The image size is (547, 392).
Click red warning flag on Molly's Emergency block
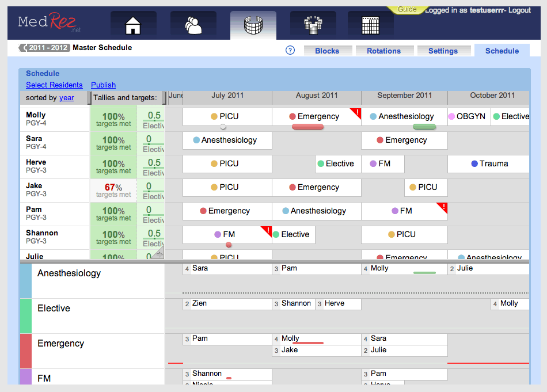pyautogui.click(x=356, y=113)
